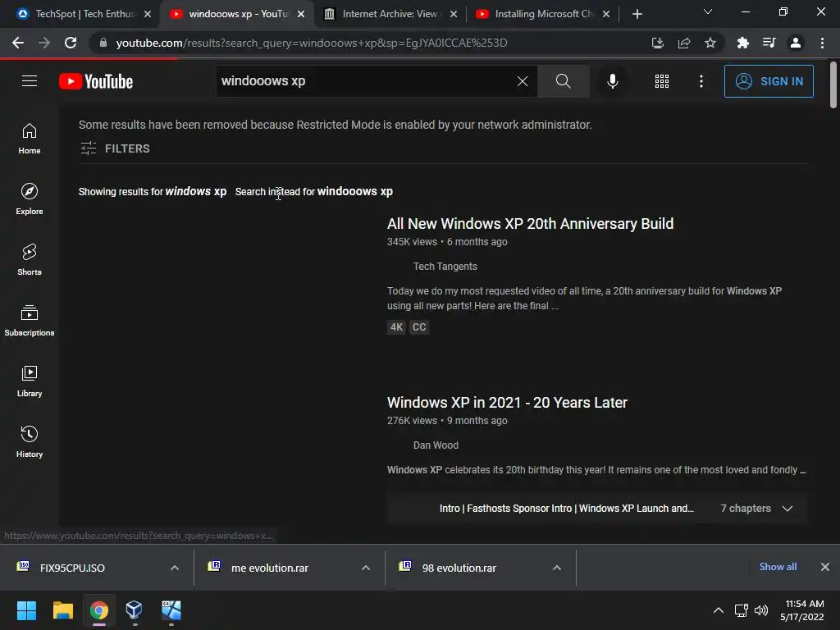Open the search FILTERS panel
Image resolution: width=840 pixels, height=630 pixels.
[x=115, y=148]
